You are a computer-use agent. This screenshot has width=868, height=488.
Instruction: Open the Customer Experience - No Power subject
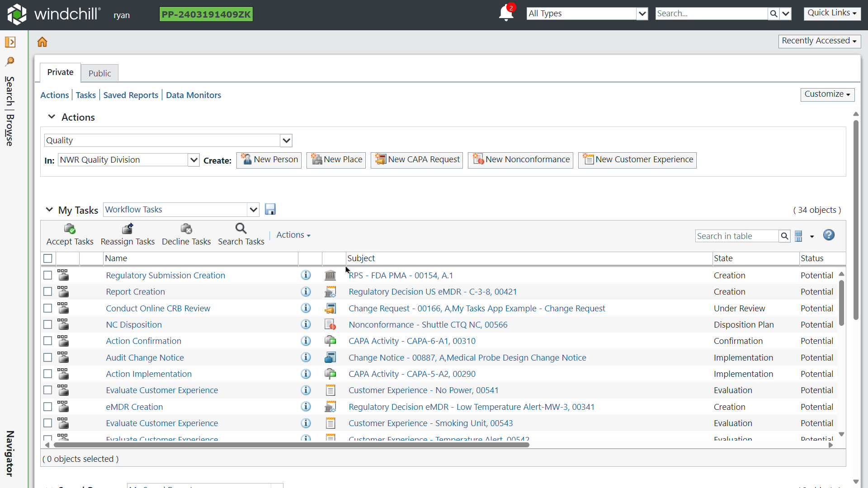tap(423, 390)
